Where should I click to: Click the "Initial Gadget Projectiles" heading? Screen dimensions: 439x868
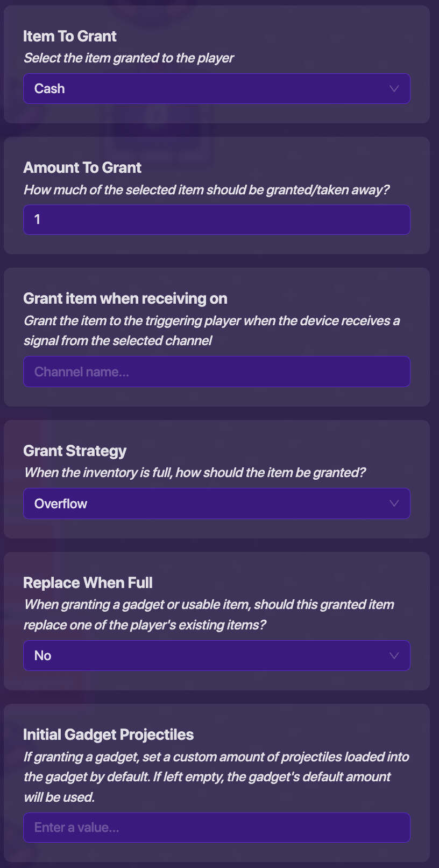coord(108,735)
